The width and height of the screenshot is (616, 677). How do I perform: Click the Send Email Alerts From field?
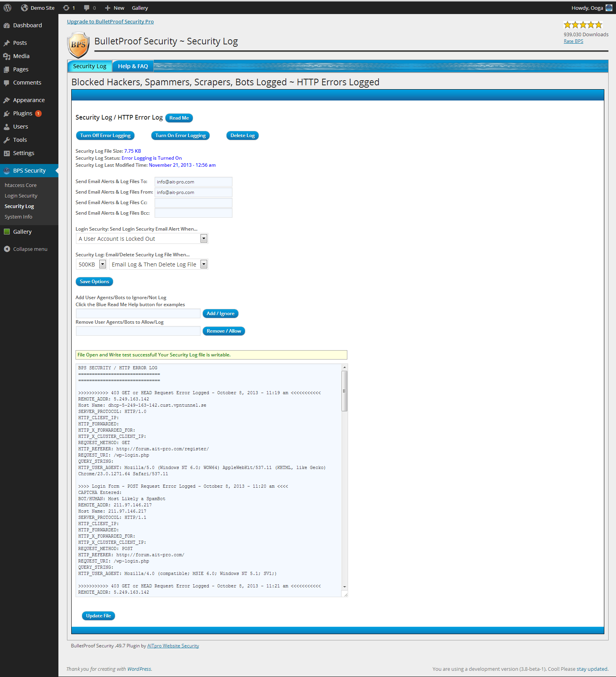click(194, 192)
